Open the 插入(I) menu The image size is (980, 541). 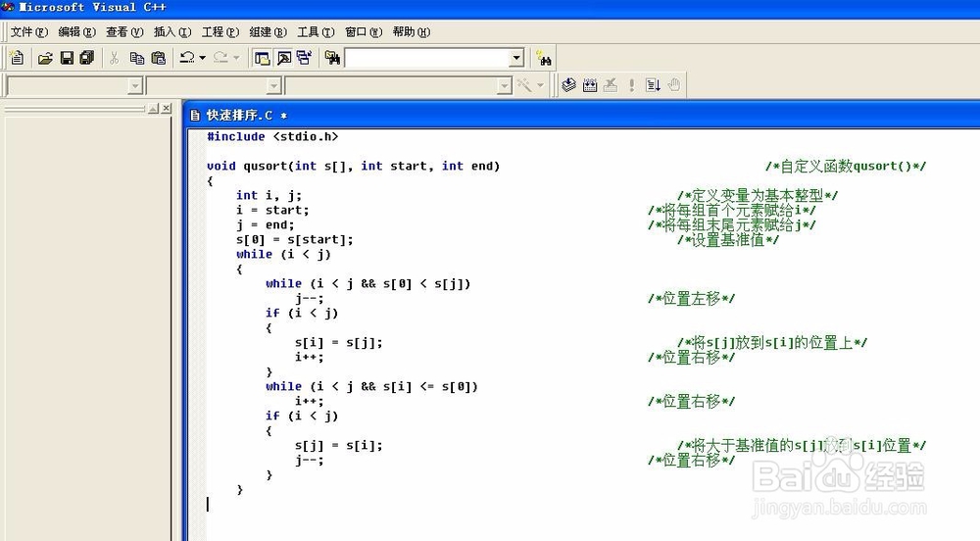pos(172,32)
